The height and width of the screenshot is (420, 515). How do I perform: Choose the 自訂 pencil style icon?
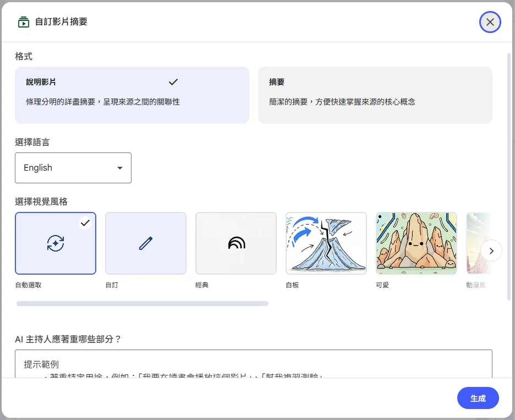(x=146, y=243)
